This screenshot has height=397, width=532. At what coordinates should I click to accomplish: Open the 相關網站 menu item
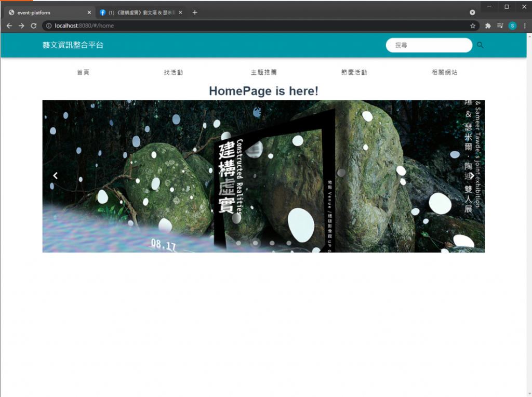tap(445, 72)
